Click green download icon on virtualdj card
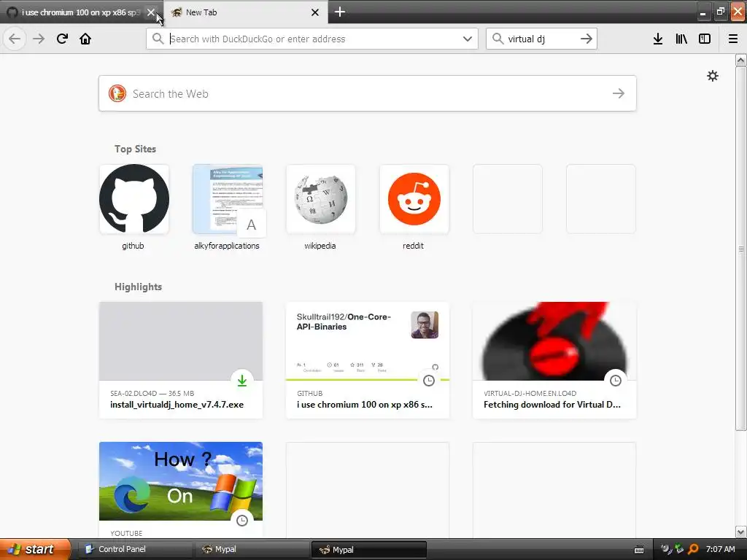 [x=242, y=381]
